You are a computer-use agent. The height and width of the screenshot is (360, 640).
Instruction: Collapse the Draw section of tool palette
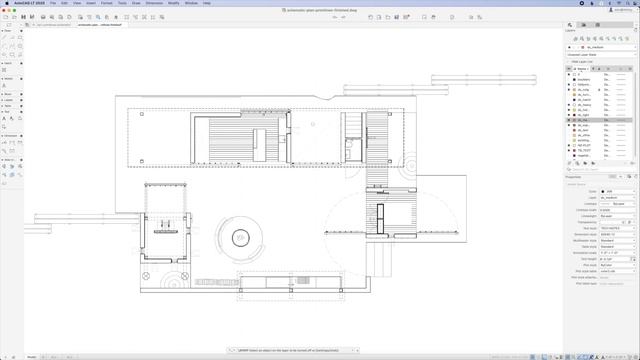pyautogui.click(x=2, y=31)
